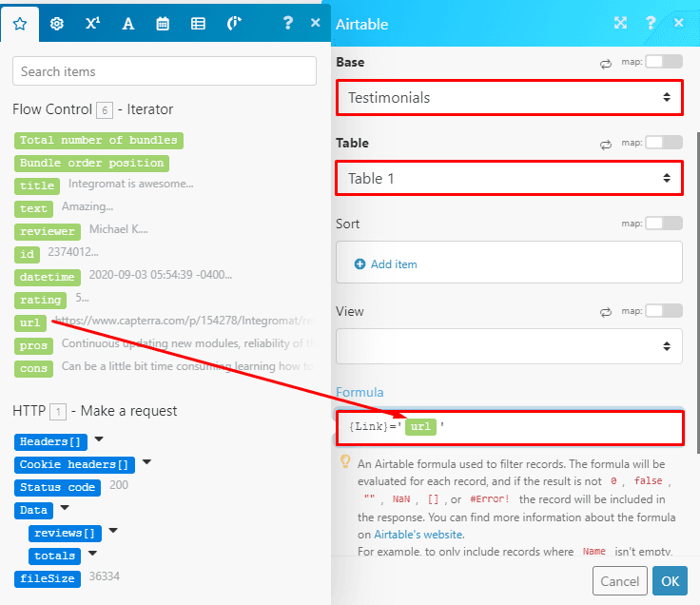Screen dimensions: 700x605
Task: Refresh the Base list
Action: click(605, 63)
